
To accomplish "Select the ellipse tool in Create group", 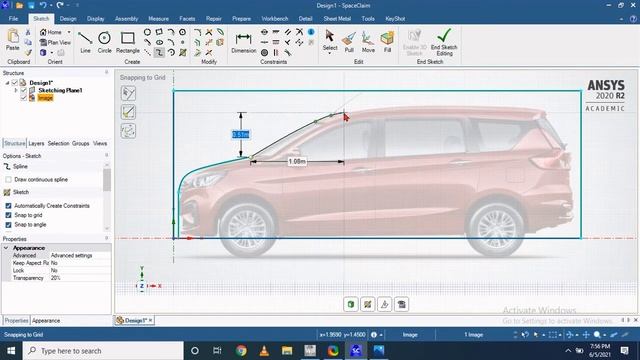I will coord(159,42).
